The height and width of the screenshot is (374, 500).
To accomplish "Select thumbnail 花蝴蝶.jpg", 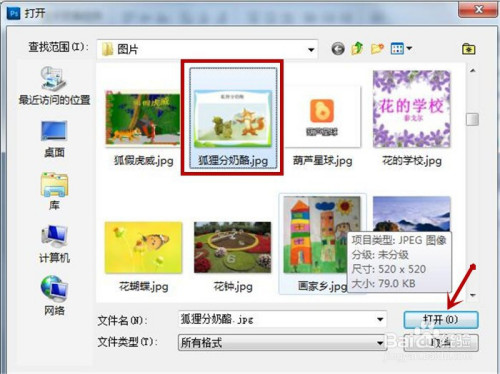I will point(143,247).
